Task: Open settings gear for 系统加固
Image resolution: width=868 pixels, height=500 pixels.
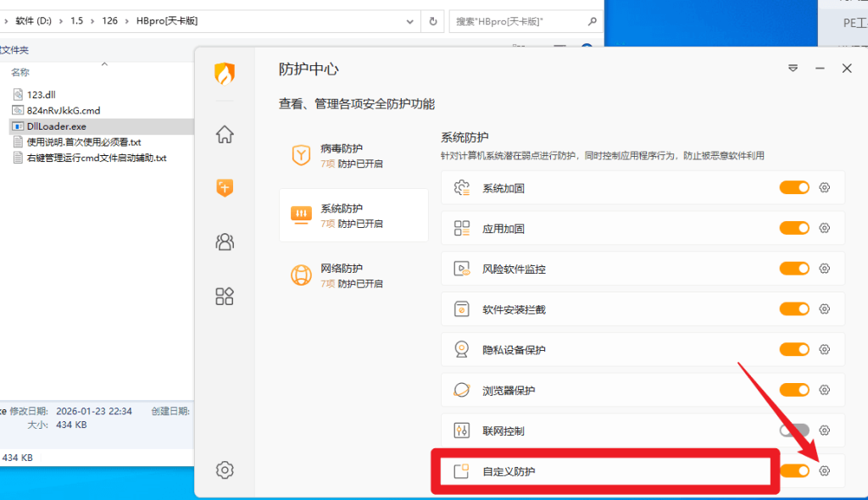Action: point(824,187)
